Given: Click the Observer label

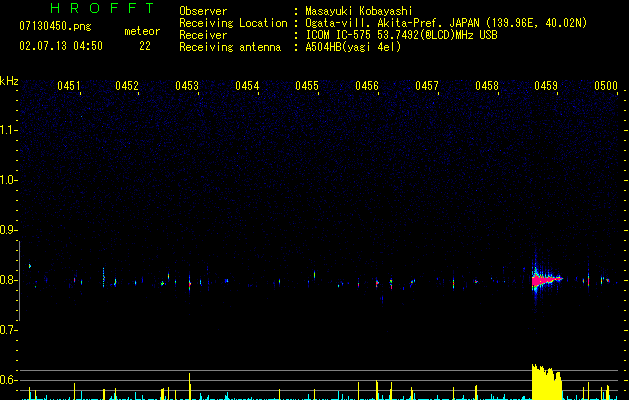Looking at the screenshot, I should click(x=203, y=11).
